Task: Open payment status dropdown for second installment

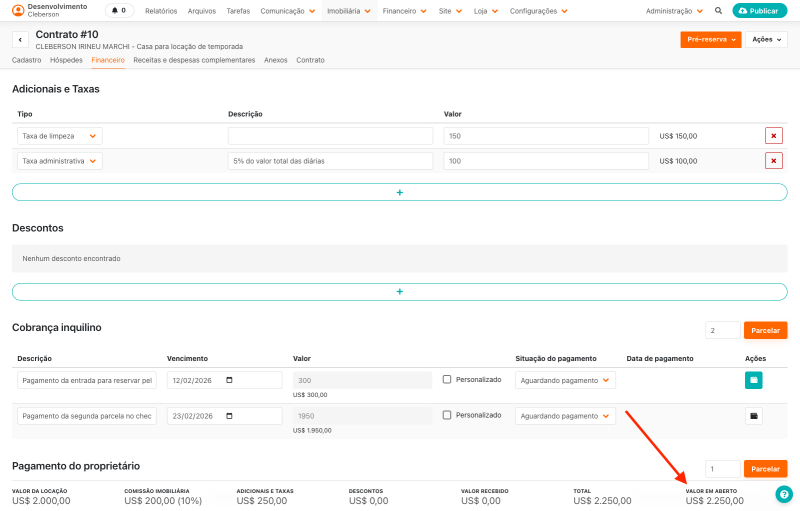Action: pyautogui.click(x=565, y=416)
